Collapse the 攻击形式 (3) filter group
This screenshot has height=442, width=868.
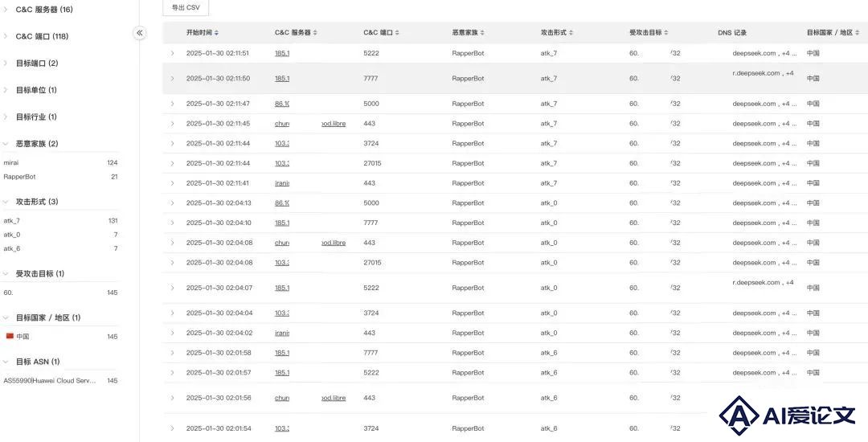[x=6, y=202]
